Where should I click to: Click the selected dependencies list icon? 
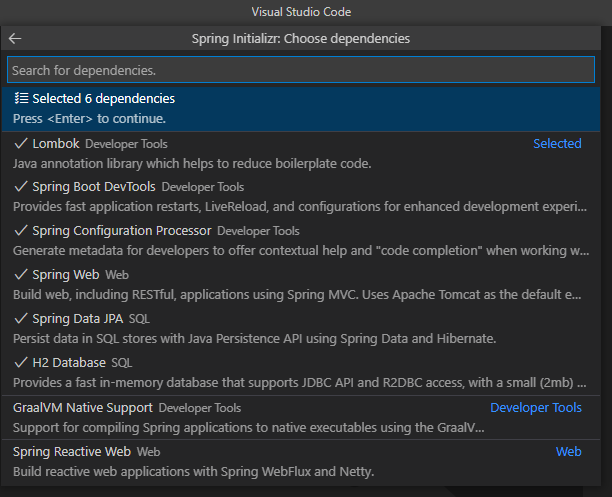click(21, 99)
